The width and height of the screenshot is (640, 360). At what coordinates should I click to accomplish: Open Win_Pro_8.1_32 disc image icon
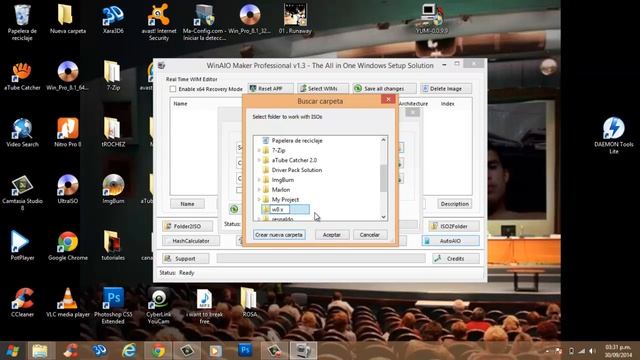click(249, 19)
